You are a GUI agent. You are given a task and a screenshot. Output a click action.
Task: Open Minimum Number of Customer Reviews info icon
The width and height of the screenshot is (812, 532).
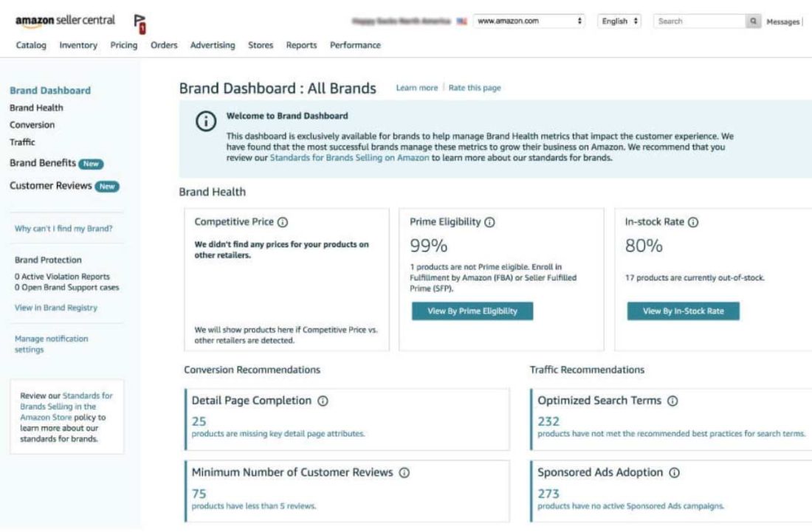tap(405, 472)
